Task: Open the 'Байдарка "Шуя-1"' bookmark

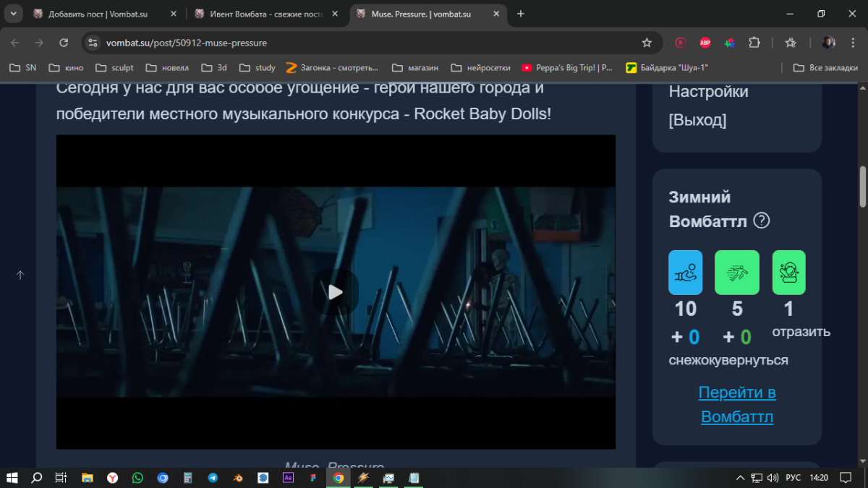Action: tap(667, 68)
